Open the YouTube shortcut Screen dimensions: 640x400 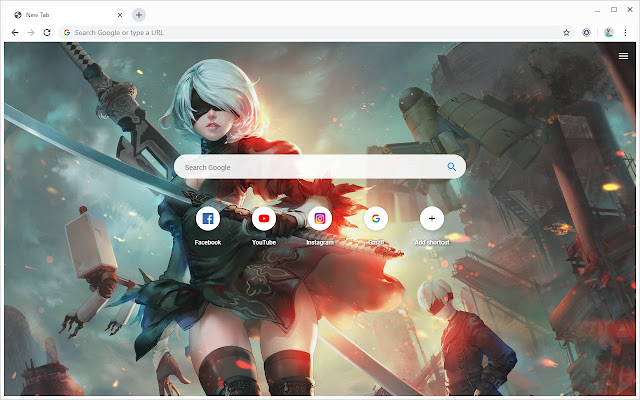(x=264, y=219)
